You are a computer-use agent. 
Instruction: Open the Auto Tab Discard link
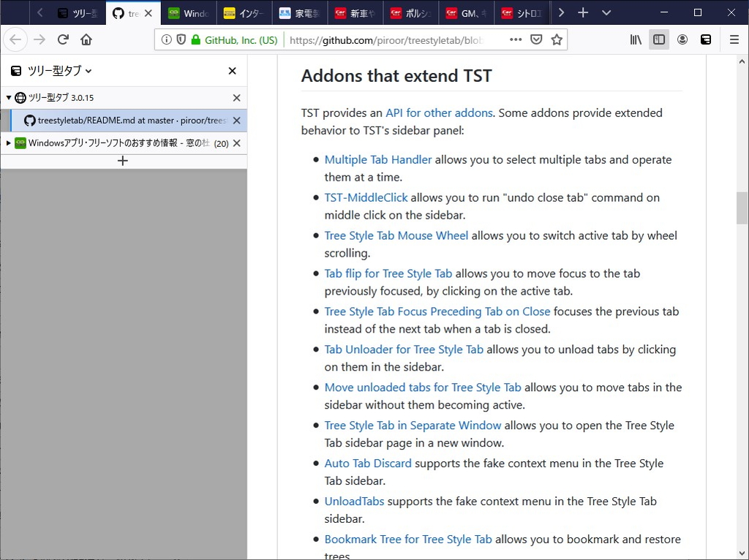(x=368, y=463)
